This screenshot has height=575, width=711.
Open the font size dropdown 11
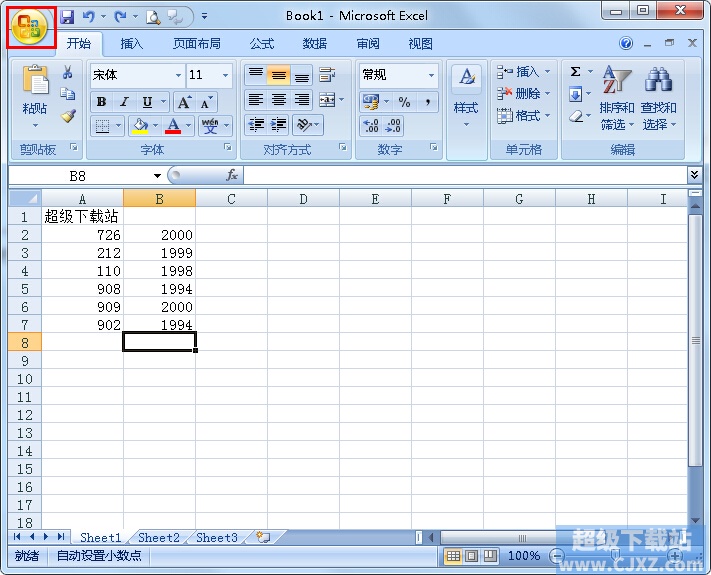(225, 75)
